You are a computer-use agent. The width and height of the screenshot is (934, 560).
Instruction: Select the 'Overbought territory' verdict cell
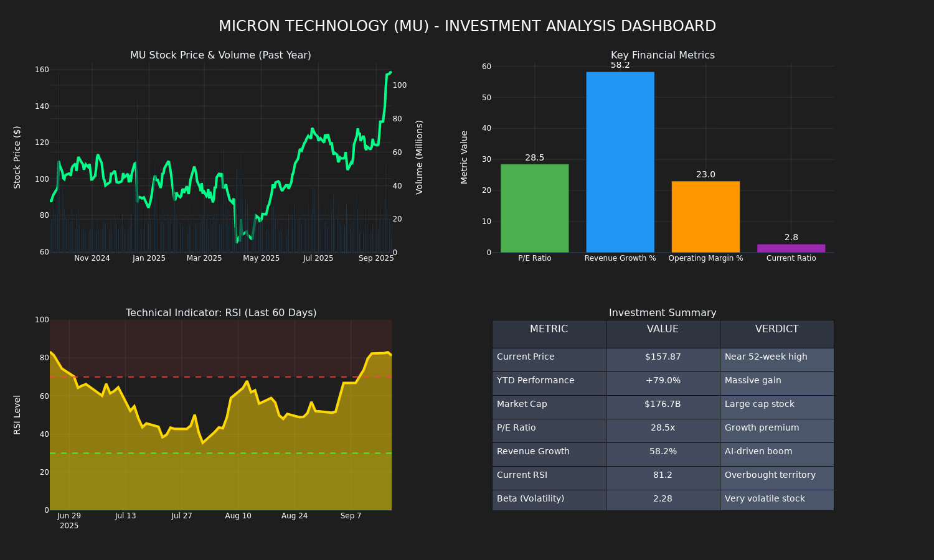pyautogui.click(x=770, y=475)
